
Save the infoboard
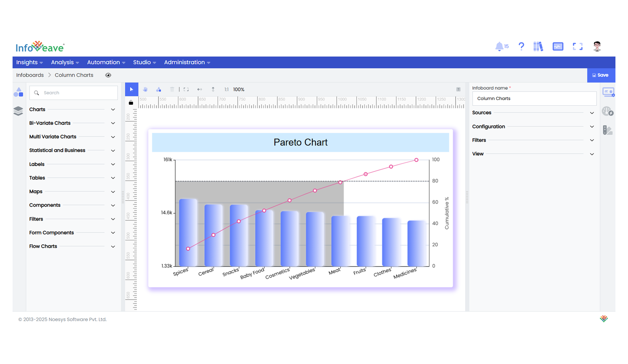(x=601, y=75)
